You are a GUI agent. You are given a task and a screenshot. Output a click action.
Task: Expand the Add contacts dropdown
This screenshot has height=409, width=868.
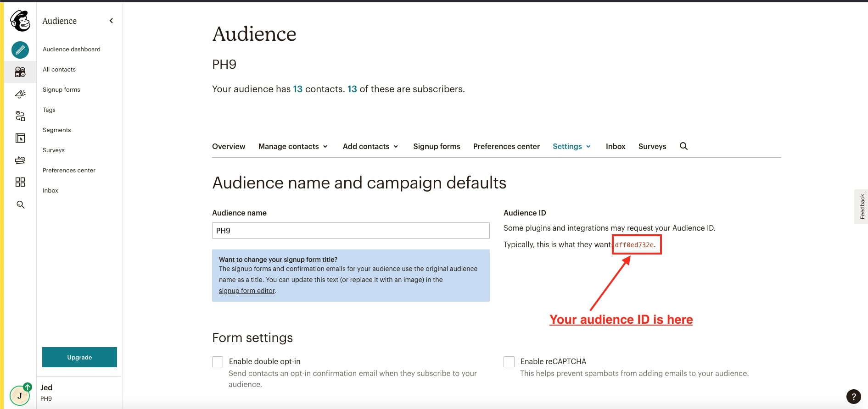pos(370,146)
